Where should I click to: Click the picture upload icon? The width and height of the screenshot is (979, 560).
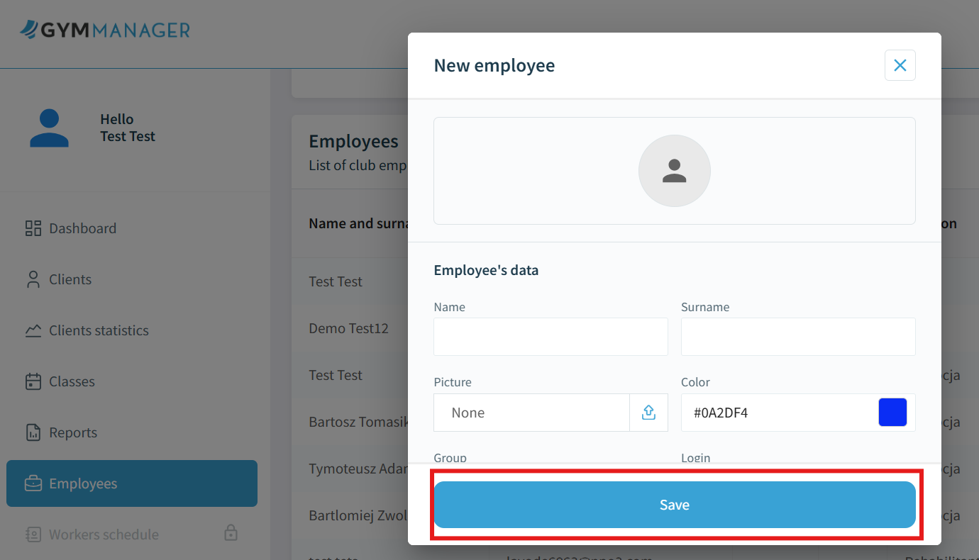[648, 413]
